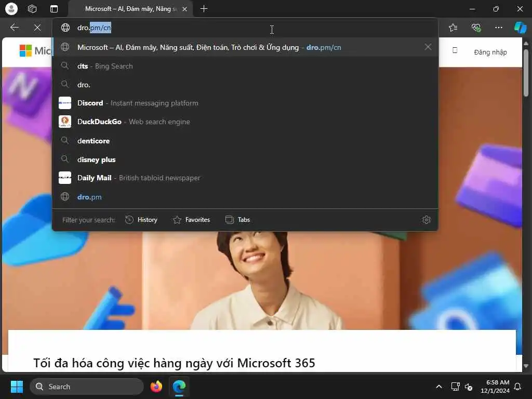The height and width of the screenshot is (399, 532).
Task: Select the dts Bing Search suggestion
Action: tap(245, 66)
